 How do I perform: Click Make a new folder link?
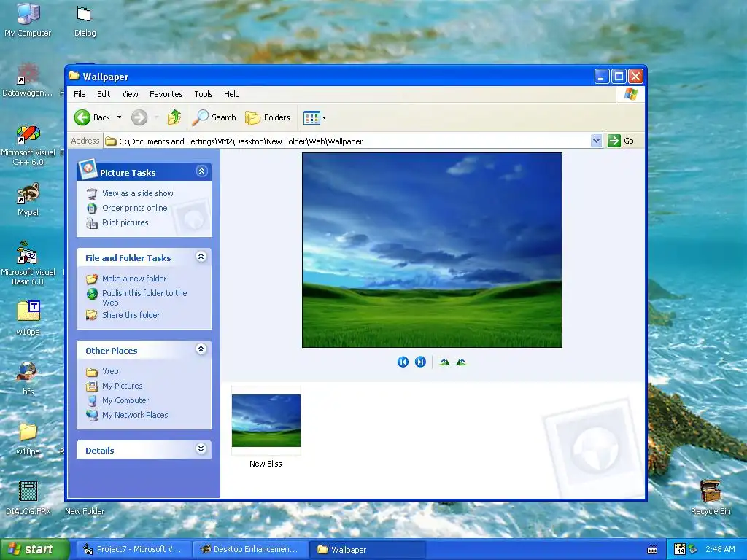tap(134, 279)
